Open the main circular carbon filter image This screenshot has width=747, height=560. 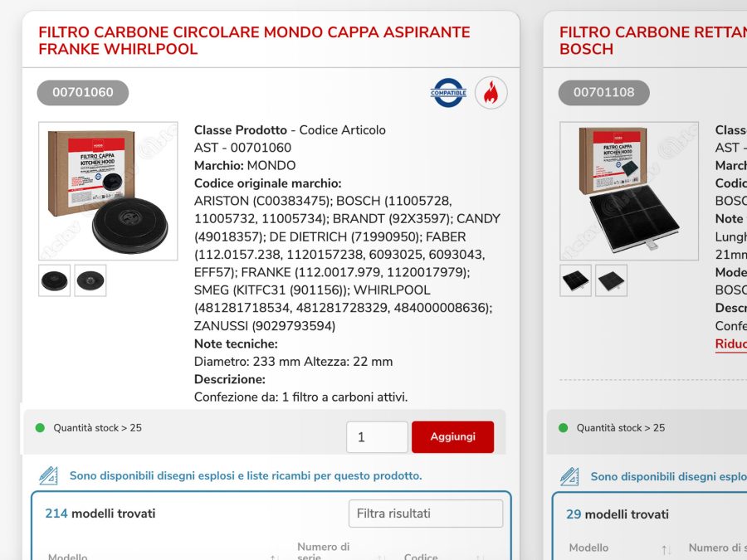(108, 191)
